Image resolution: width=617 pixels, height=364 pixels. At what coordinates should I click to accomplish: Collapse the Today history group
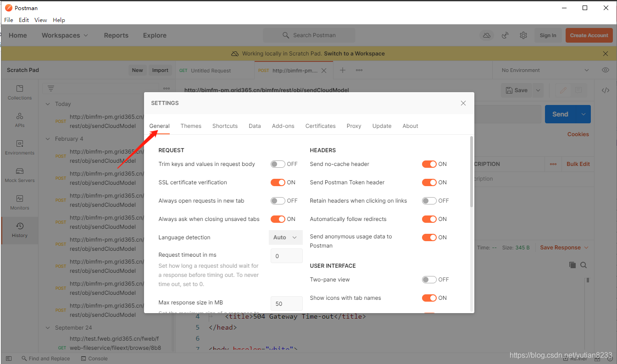pyautogui.click(x=48, y=104)
